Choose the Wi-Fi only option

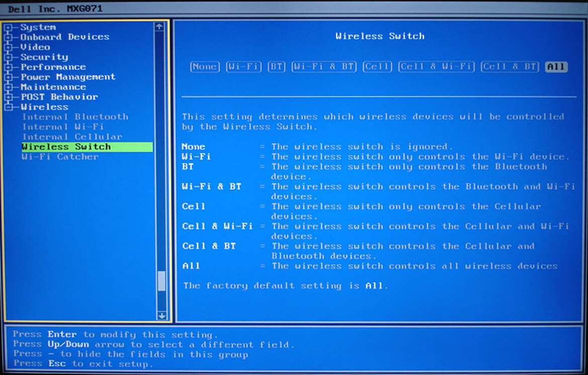tap(244, 67)
